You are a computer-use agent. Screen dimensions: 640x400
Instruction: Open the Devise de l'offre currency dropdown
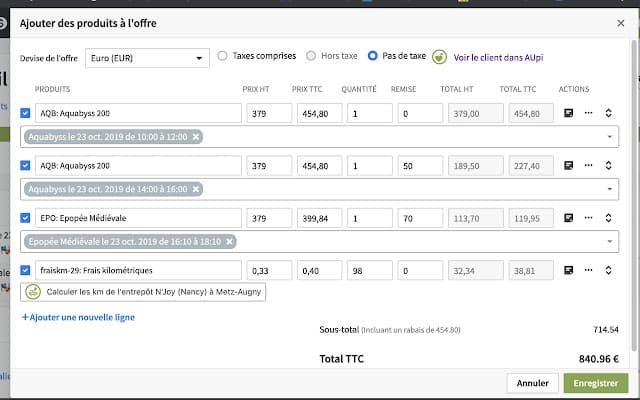point(147,57)
